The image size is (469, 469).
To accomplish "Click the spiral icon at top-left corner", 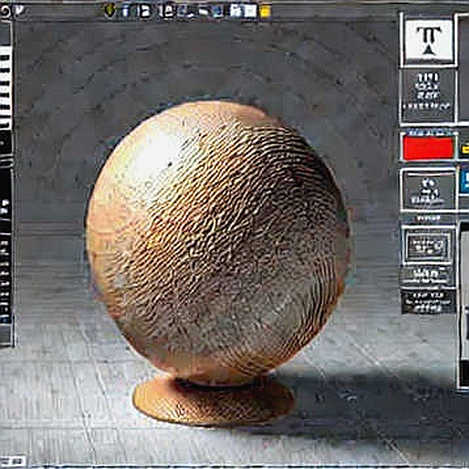I will (x=5, y=12).
